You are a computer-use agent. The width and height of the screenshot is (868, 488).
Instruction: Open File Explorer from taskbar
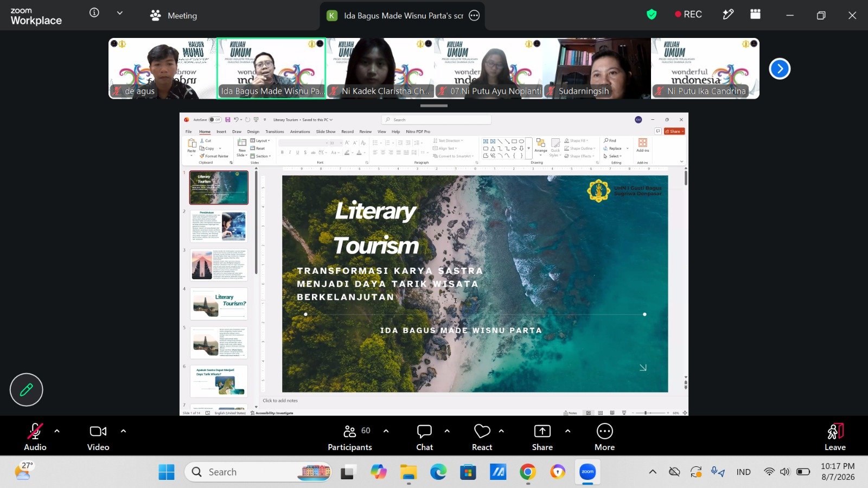(409, 472)
